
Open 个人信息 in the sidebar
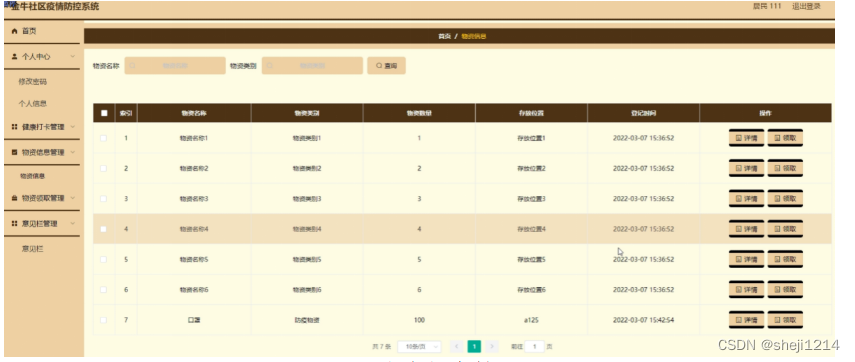click(x=33, y=103)
